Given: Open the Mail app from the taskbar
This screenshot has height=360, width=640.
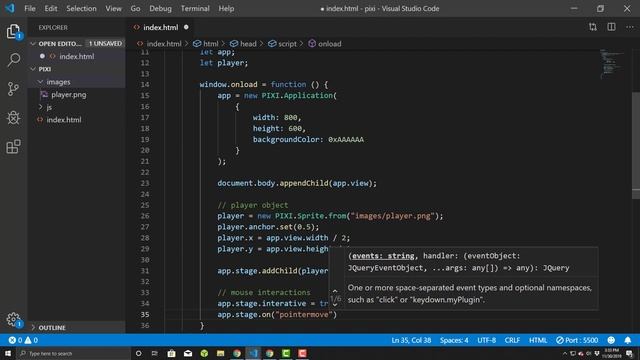Looking at the screenshot, I should tap(188, 353).
